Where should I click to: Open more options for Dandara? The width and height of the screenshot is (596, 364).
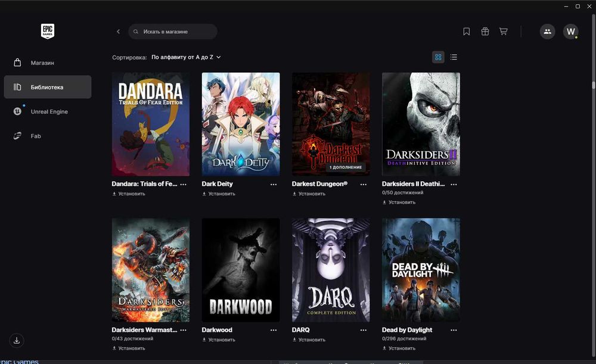tap(183, 184)
